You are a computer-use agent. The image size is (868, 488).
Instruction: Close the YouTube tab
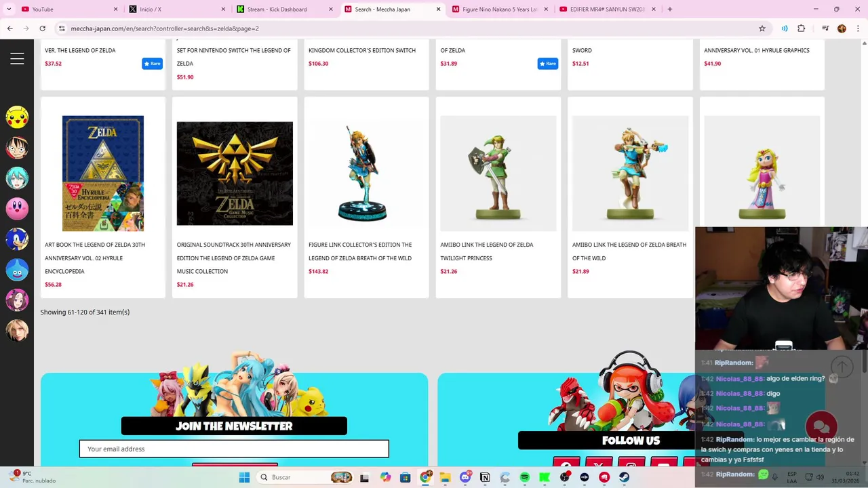click(115, 9)
